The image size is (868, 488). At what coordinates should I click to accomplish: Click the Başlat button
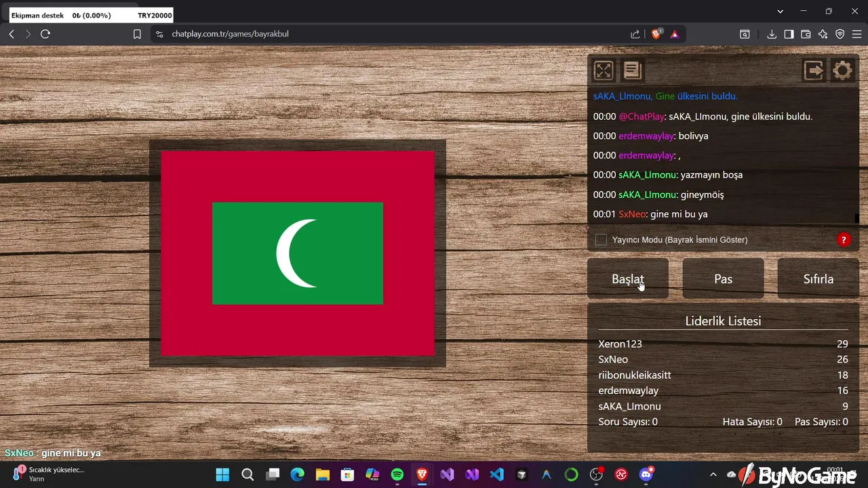(628, 279)
